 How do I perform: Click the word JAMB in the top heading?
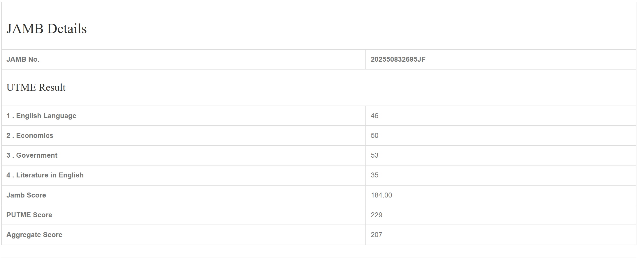pos(25,29)
